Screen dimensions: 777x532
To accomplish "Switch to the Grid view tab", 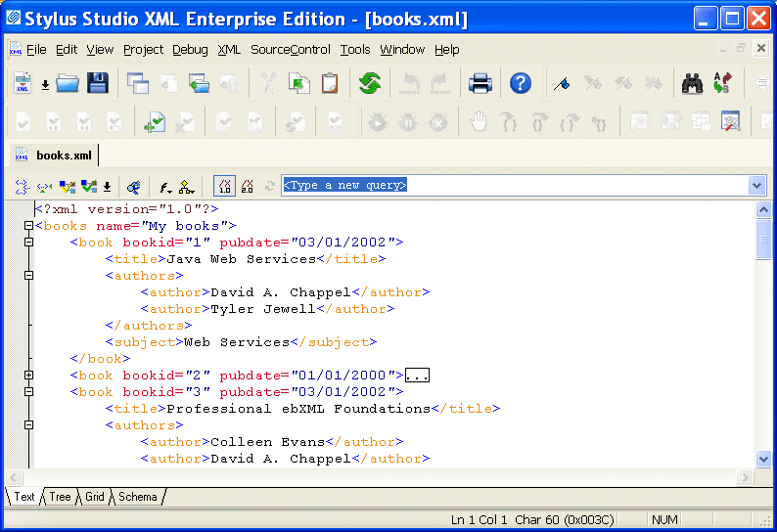I will [95, 497].
